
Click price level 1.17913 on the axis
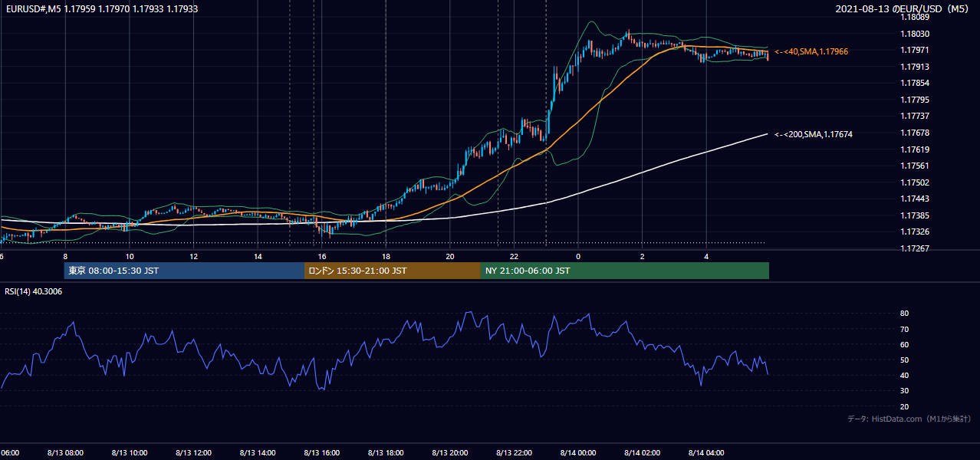(x=915, y=67)
